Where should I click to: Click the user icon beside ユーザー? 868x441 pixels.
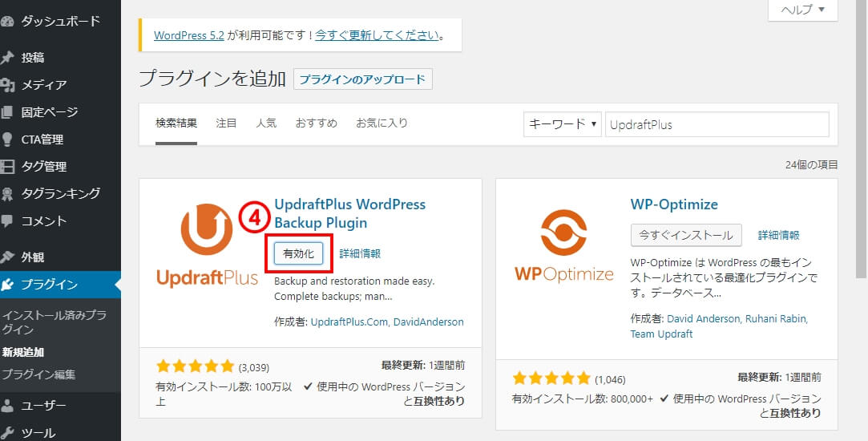pyautogui.click(x=6, y=406)
